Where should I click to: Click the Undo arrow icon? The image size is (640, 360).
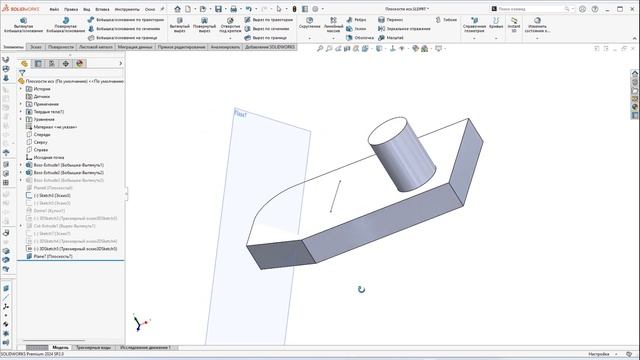click(x=249, y=9)
